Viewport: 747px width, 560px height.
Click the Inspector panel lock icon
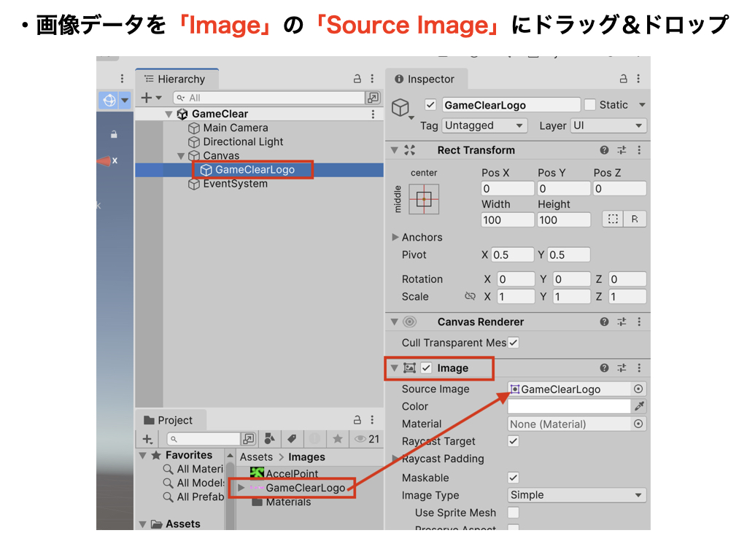(624, 79)
